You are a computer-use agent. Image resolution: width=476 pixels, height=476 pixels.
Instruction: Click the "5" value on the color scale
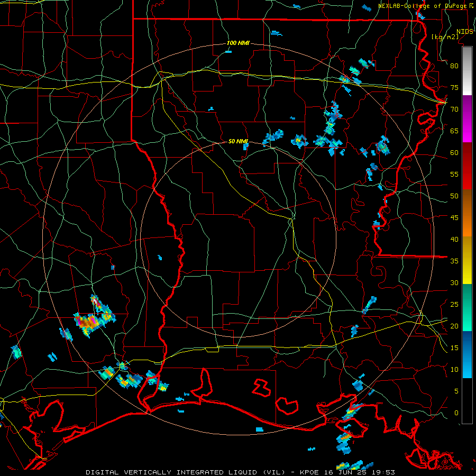456,391
